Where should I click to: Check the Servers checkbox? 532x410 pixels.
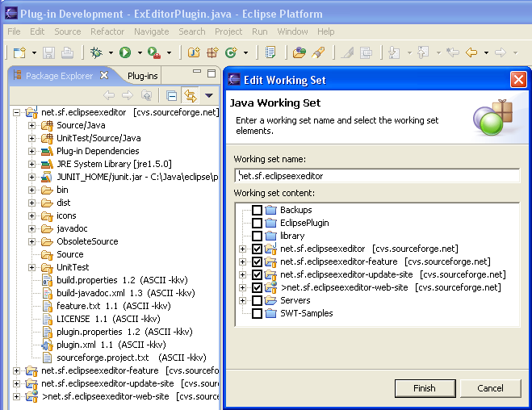[x=257, y=300]
